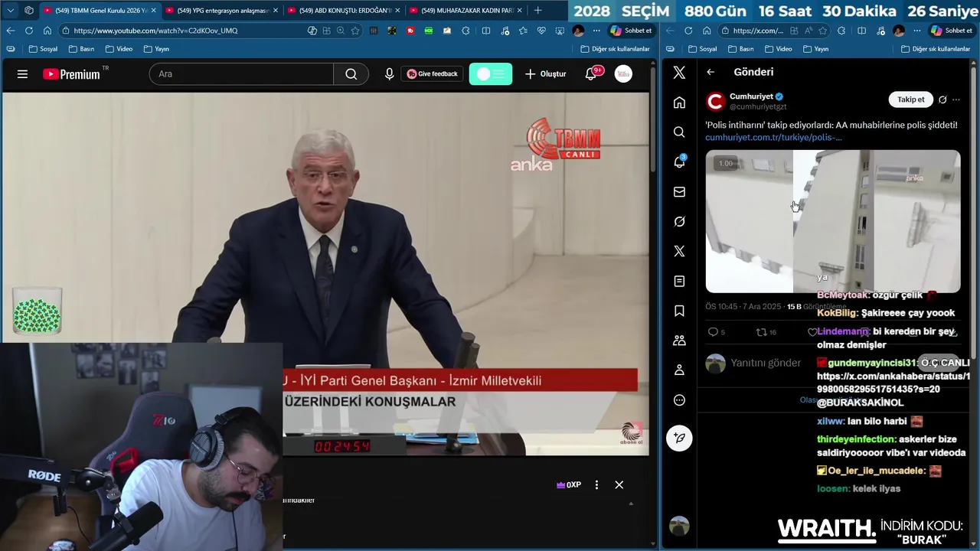
Task: Open the YouTube guide hamburger menu
Action: coord(22,74)
